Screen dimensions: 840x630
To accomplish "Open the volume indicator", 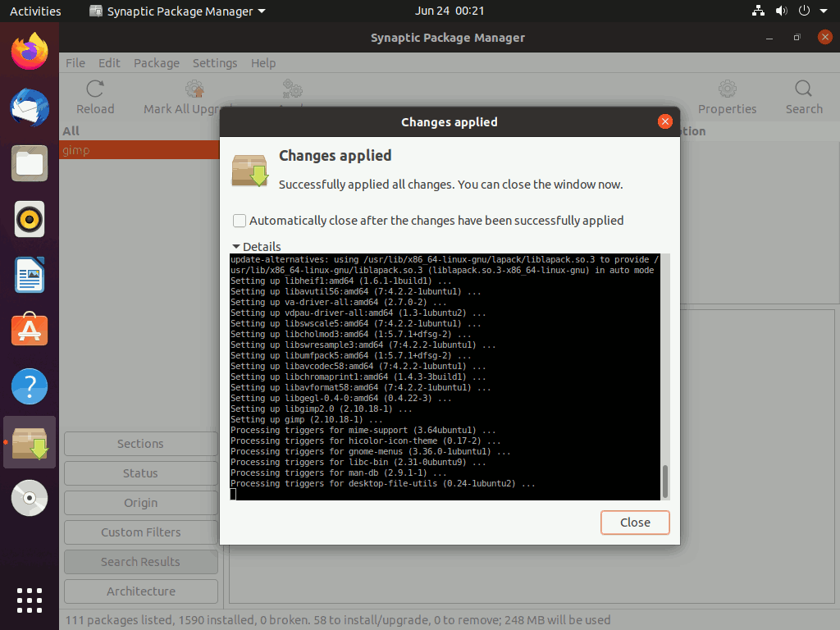I will pos(781,11).
